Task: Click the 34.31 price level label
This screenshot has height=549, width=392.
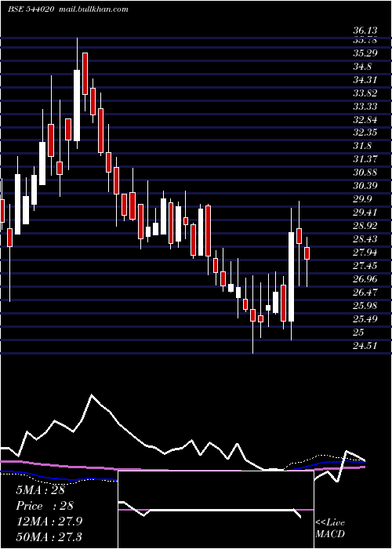Action: tap(365, 80)
